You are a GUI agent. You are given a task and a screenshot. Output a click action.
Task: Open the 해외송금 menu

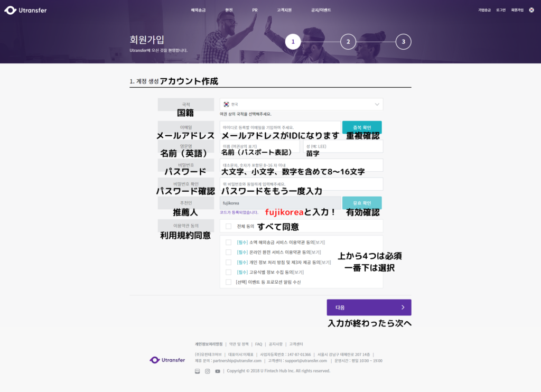tap(199, 10)
